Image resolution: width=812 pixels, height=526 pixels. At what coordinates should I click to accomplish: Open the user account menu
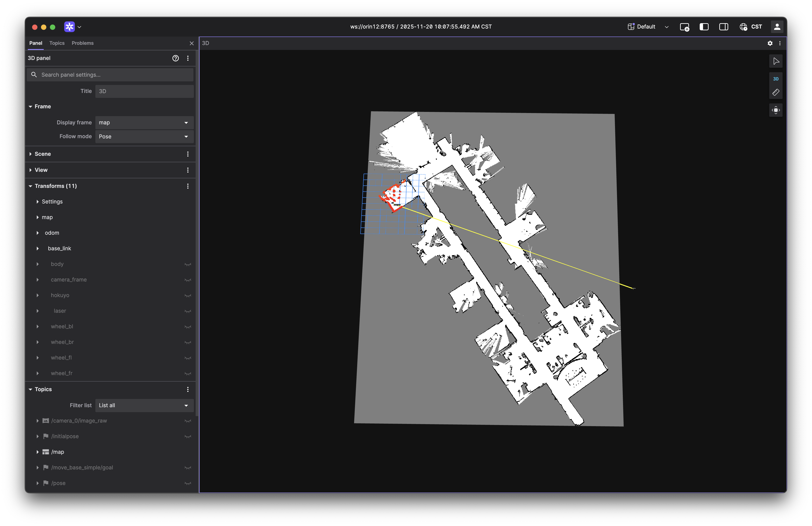click(777, 27)
